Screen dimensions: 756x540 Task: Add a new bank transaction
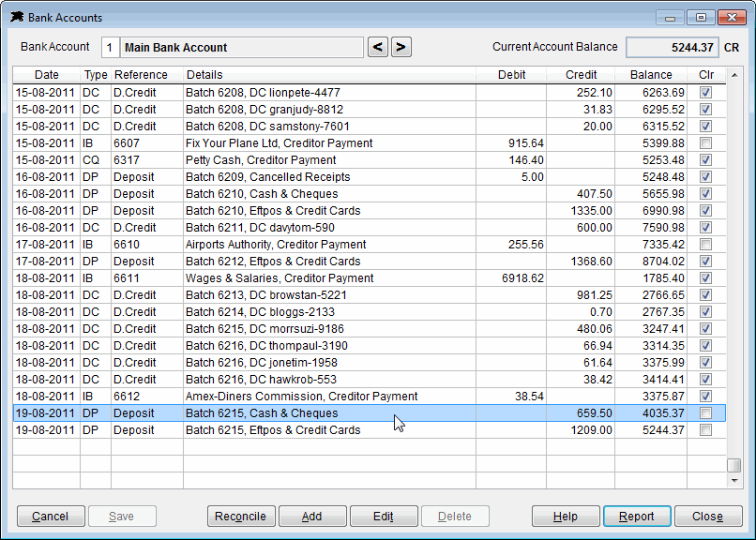[312, 517]
